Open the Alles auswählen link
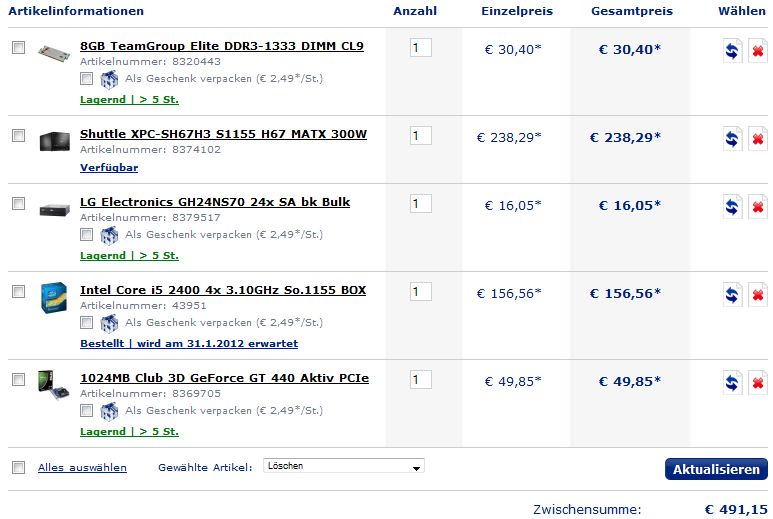773x519 pixels. click(x=82, y=468)
